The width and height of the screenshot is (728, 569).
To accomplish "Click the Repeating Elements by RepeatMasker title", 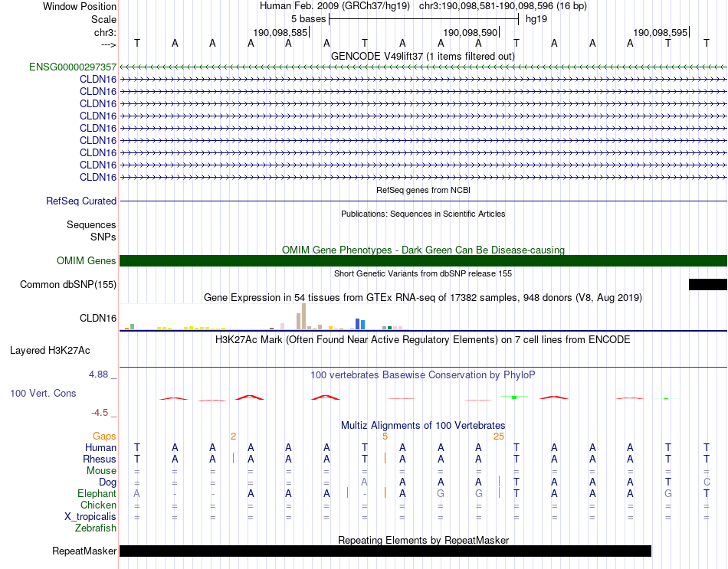I will 423,540.
